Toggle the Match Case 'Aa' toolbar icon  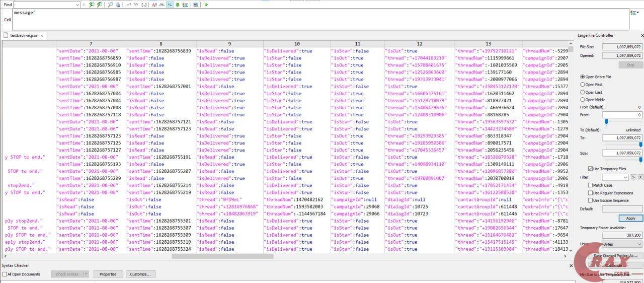(x=154, y=5)
